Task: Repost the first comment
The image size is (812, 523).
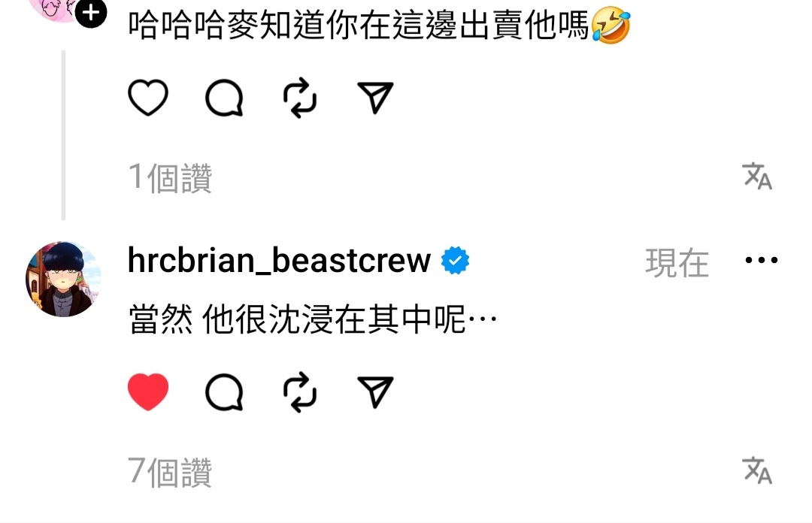Action: click(x=300, y=98)
